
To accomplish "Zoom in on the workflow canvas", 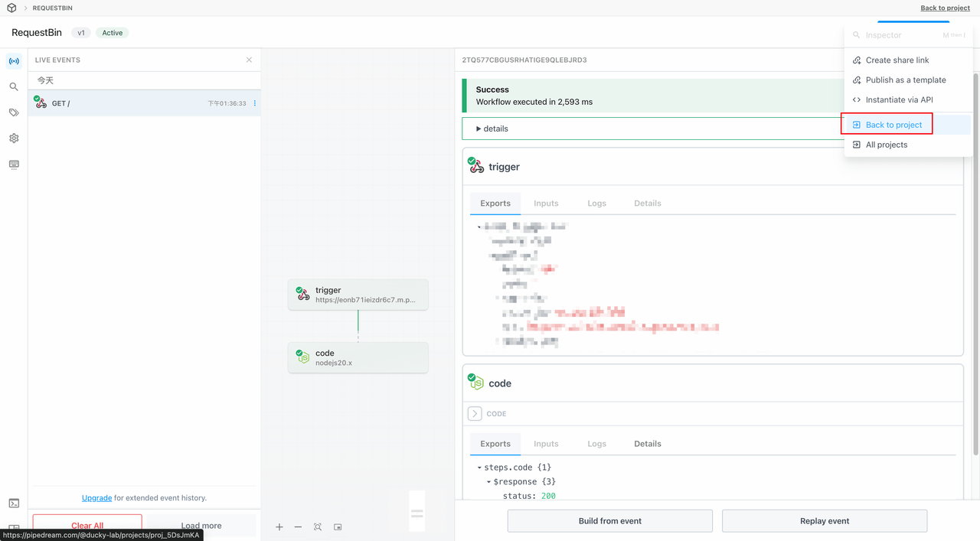I will (279, 527).
